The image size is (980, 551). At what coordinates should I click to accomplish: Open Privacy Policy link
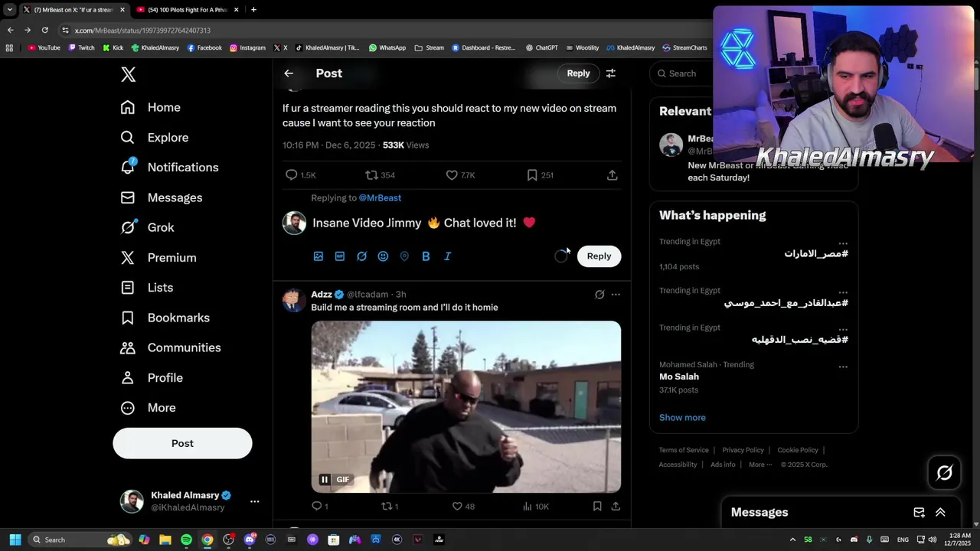tap(743, 451)
